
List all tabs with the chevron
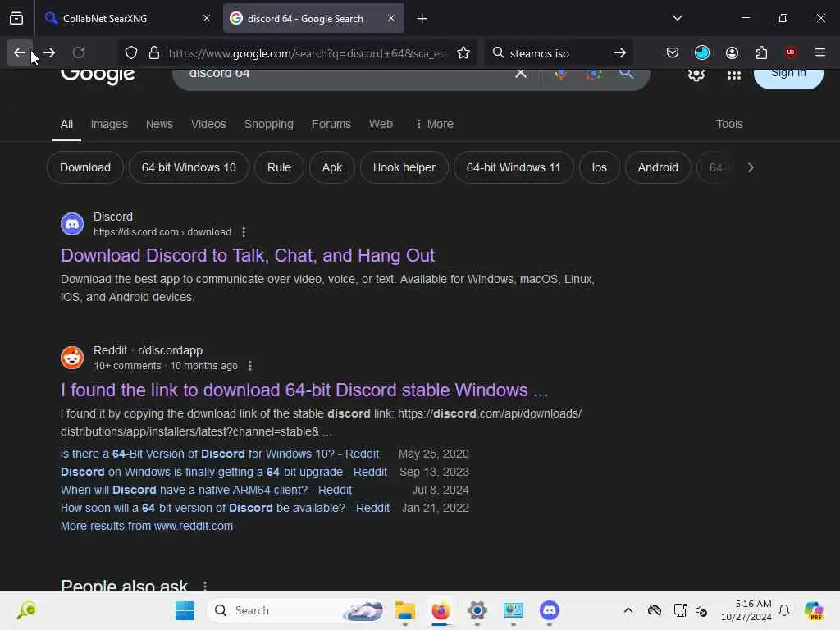click(677, 18)
